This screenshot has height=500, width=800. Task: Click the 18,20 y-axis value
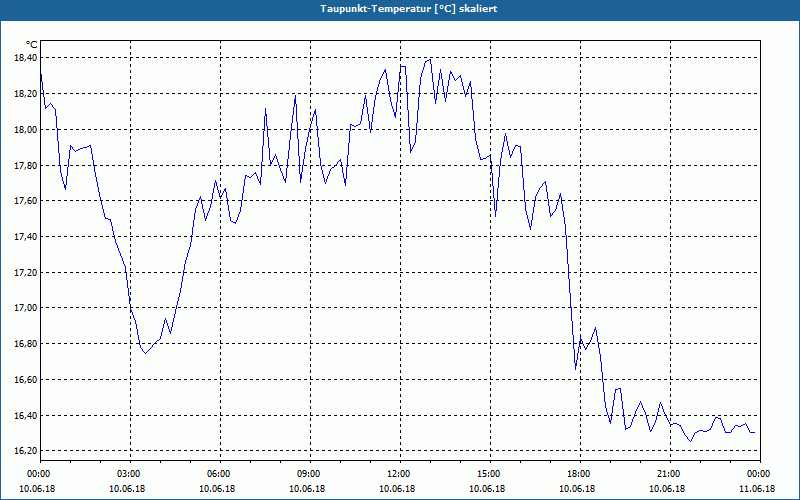click(x=26, y=93)
